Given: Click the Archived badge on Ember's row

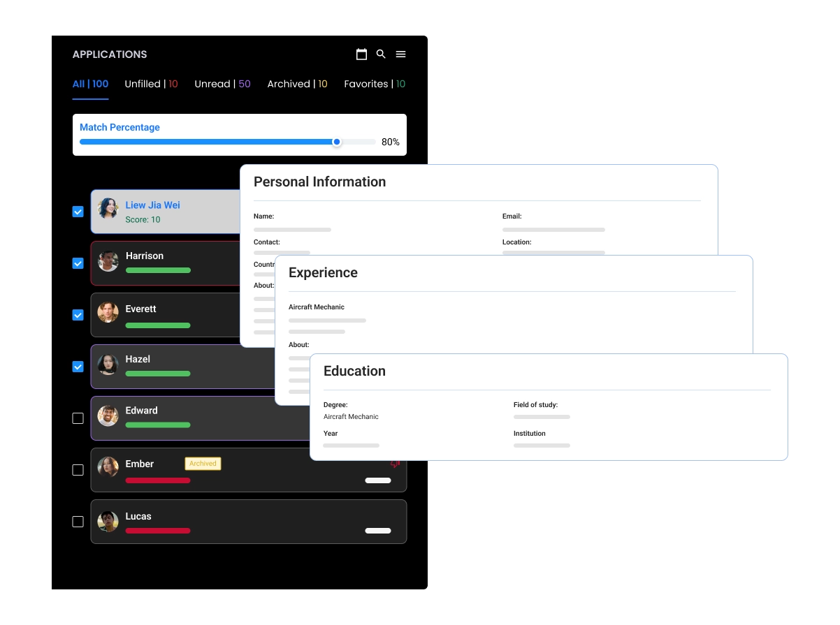Looking at the screenshot, I should coord(203,464).
